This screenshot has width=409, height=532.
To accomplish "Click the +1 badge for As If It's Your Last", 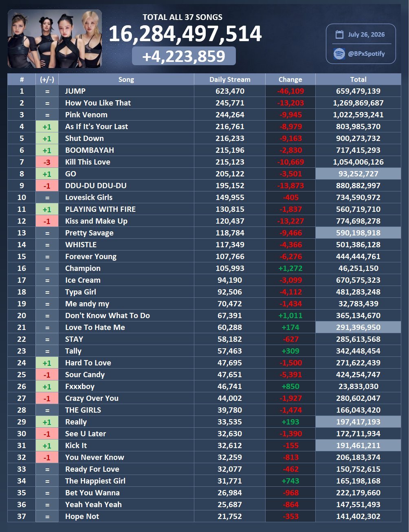I will pyautogui.click(x=47, y=127).
